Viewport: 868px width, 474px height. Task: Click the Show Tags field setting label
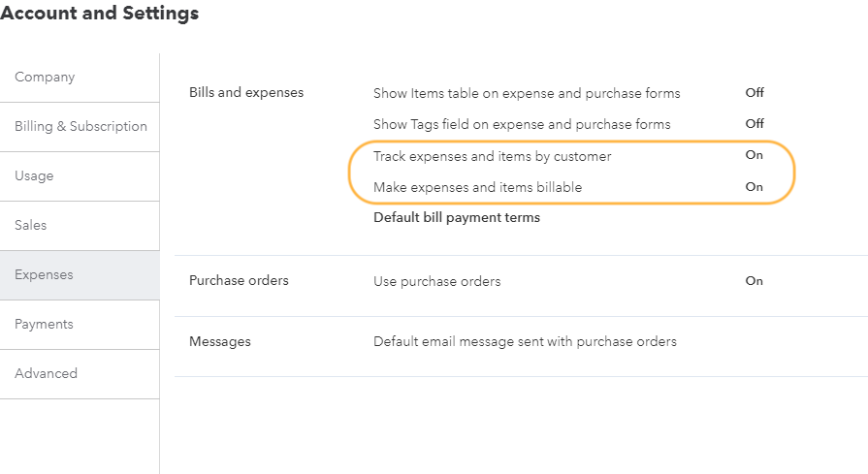pos(522,125)
